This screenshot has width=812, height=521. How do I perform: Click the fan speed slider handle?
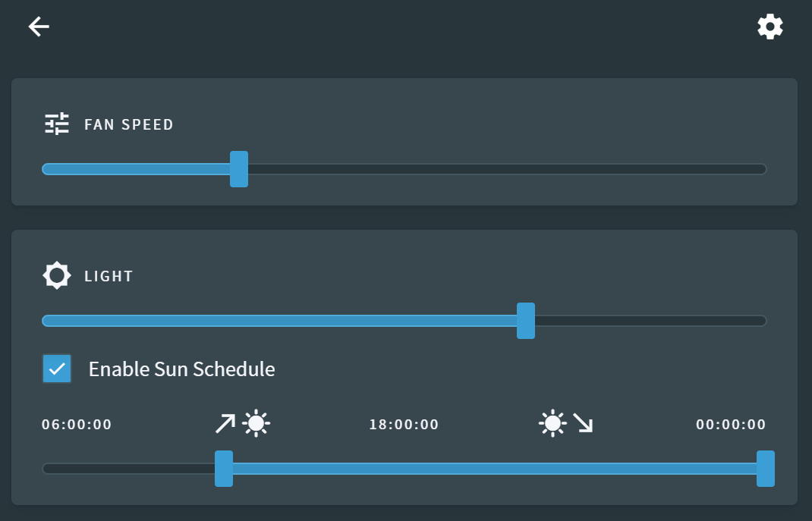point(239,168)
